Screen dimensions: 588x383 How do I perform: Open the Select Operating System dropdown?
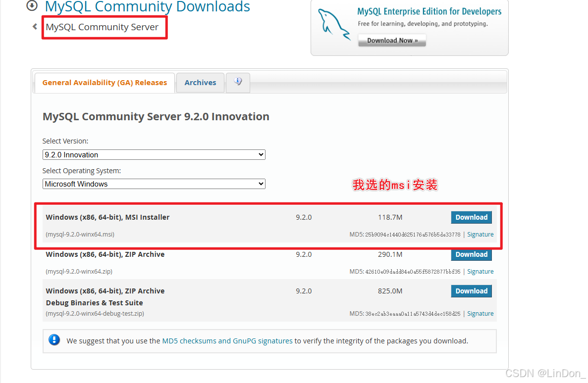(x=154, y=184)
